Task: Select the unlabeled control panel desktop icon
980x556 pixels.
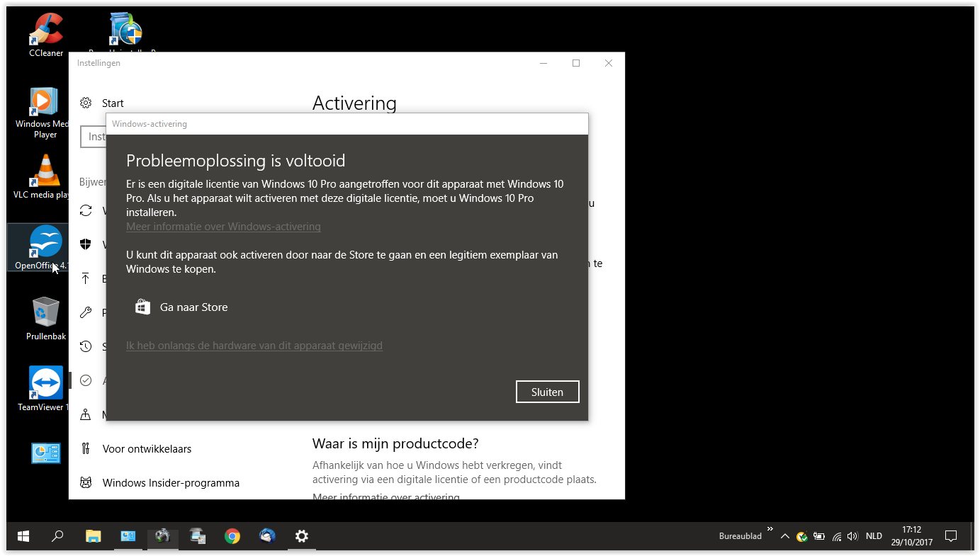Action: tap(46, 453)
